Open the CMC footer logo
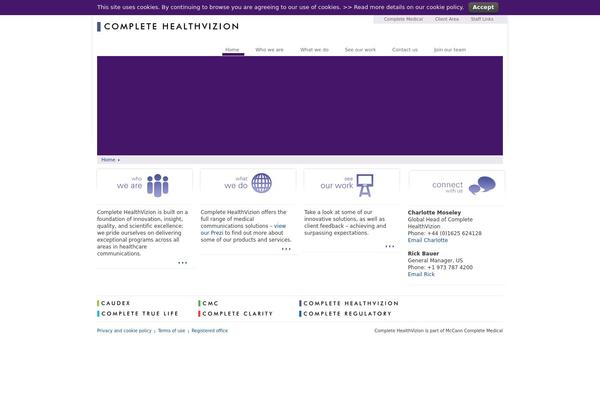600x400 pixels. click(x=208, y=303)
